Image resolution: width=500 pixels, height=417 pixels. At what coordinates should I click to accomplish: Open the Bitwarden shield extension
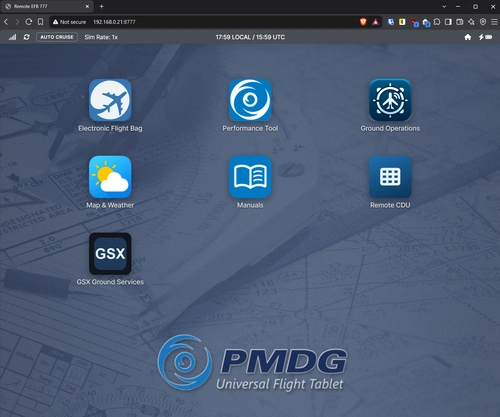tap(391, 22)
